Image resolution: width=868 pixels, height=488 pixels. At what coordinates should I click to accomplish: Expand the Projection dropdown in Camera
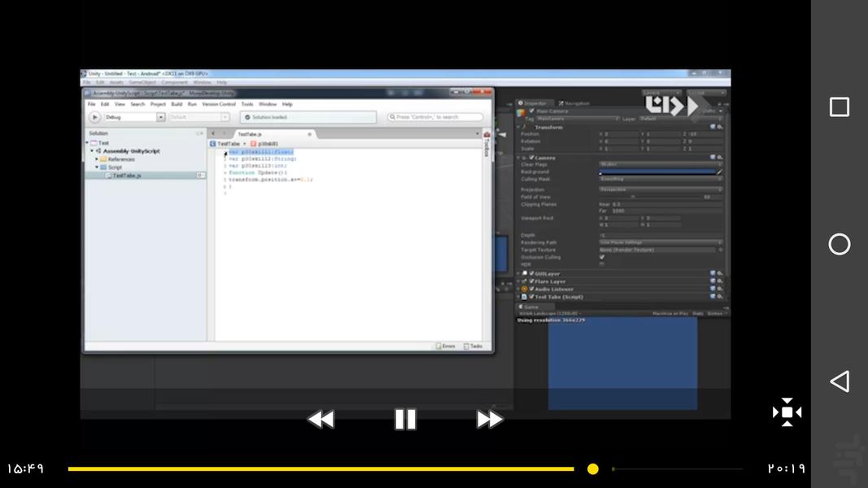(x=660, y=190)
